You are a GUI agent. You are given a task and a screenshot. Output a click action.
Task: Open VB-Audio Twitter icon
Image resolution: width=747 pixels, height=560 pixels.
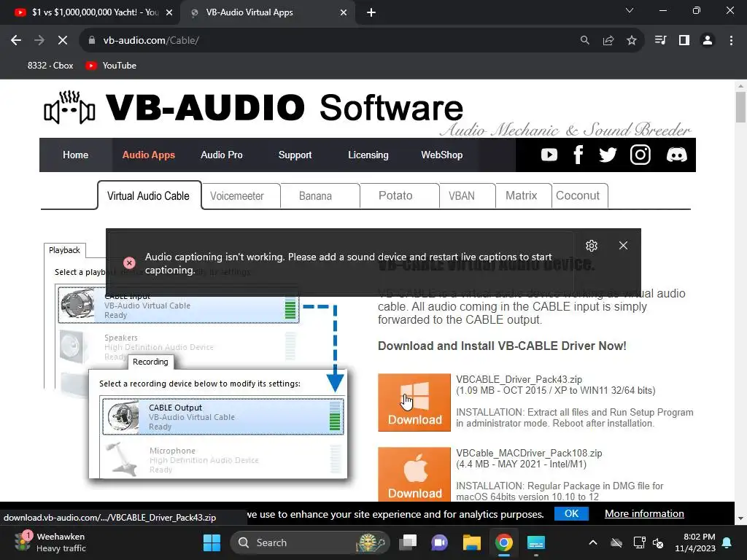(608, 155)
